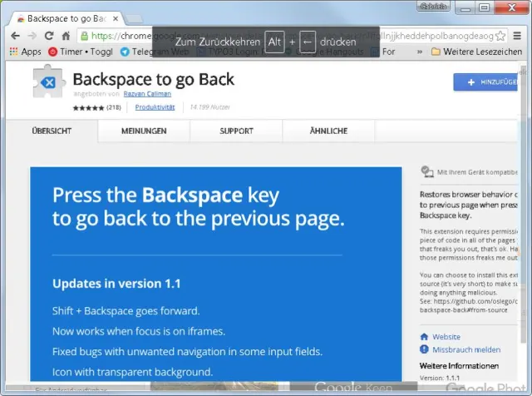Open the Produktivität category link
Screen dimensions: 532x396
point(155,107)
